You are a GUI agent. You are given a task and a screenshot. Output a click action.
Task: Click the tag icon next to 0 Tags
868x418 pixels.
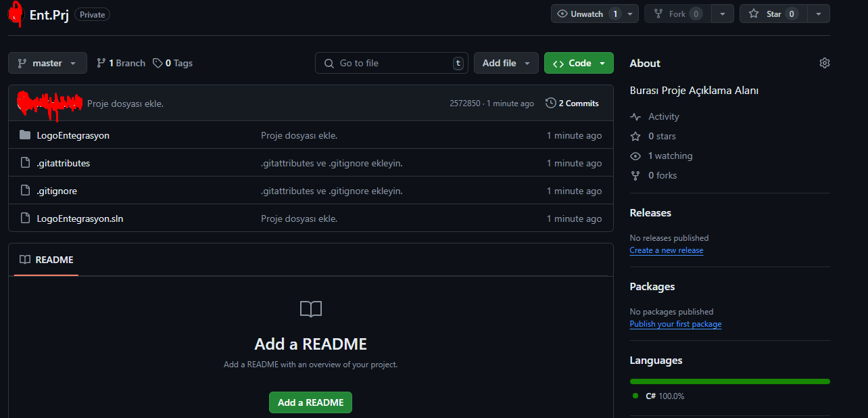(x=158, y=63)
